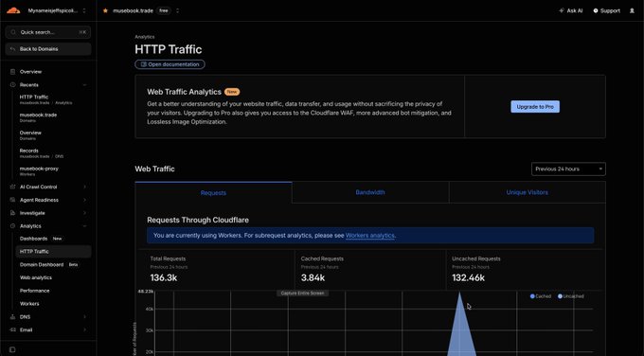The width and height of the screenshot is (644, 356).
Task: Click the Ask AI sparkle icon
Action: (x=562, y=10)
